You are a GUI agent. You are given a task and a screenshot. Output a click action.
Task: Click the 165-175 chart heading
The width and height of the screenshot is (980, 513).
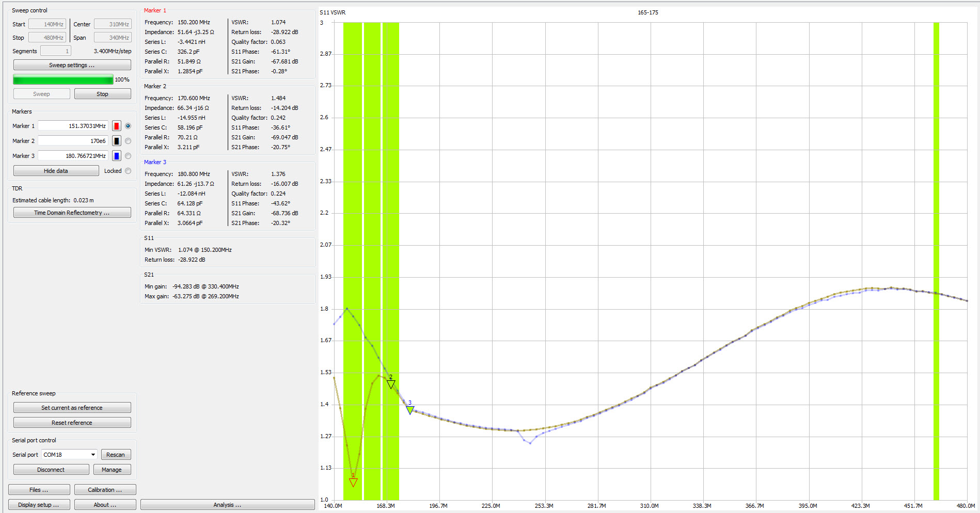point(647,12)
